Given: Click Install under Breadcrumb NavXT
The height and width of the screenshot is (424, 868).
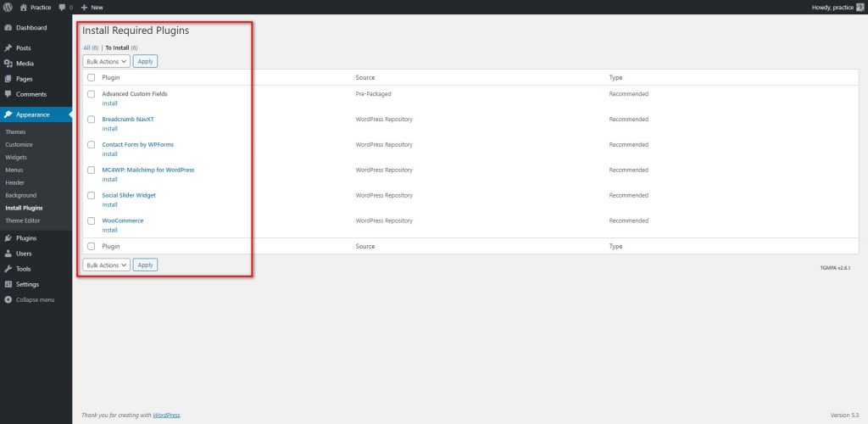Looking at the screenshot, I should click(x=109, y=129).
